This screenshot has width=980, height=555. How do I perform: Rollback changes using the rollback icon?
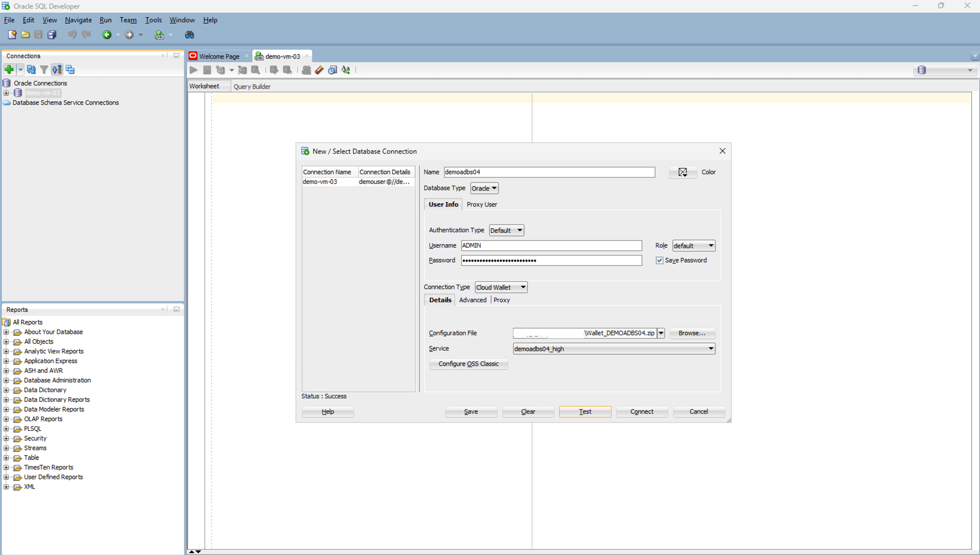pos(288,70)
